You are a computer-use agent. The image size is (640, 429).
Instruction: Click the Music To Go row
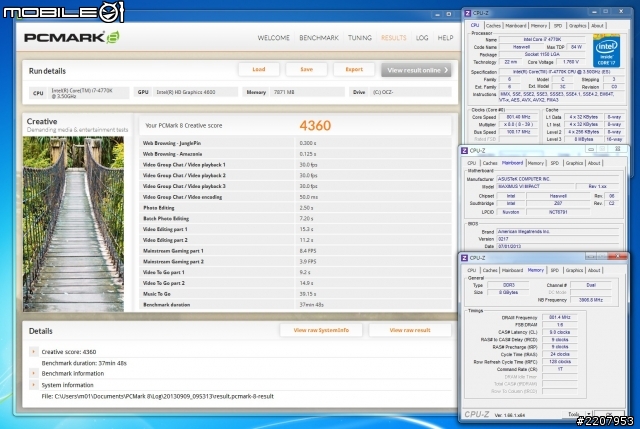pyautogui.click(x=296, y=294)
